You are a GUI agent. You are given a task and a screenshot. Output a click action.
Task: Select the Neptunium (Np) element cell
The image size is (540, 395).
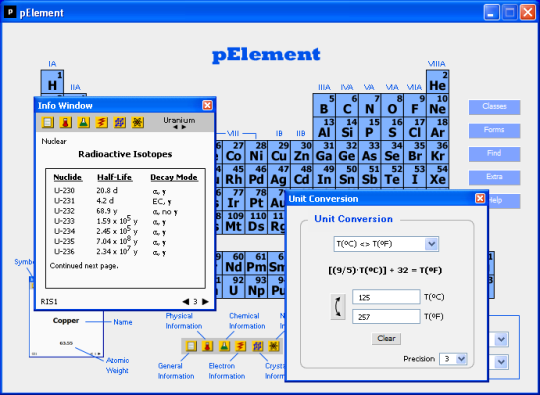click(256, 286)
